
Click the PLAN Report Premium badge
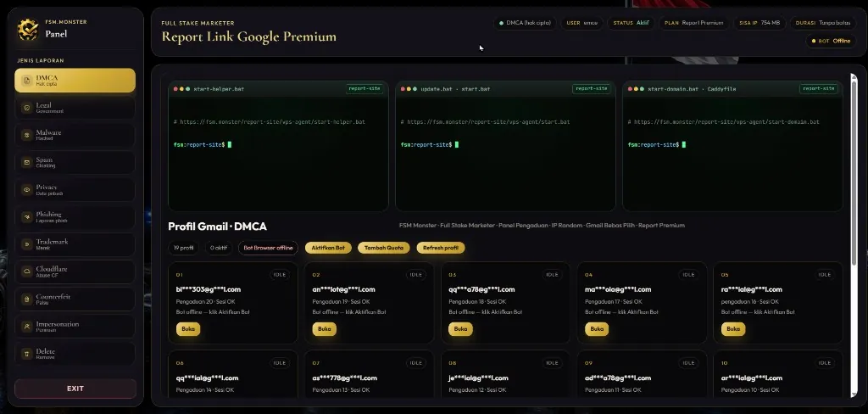[x=693, y=23]
